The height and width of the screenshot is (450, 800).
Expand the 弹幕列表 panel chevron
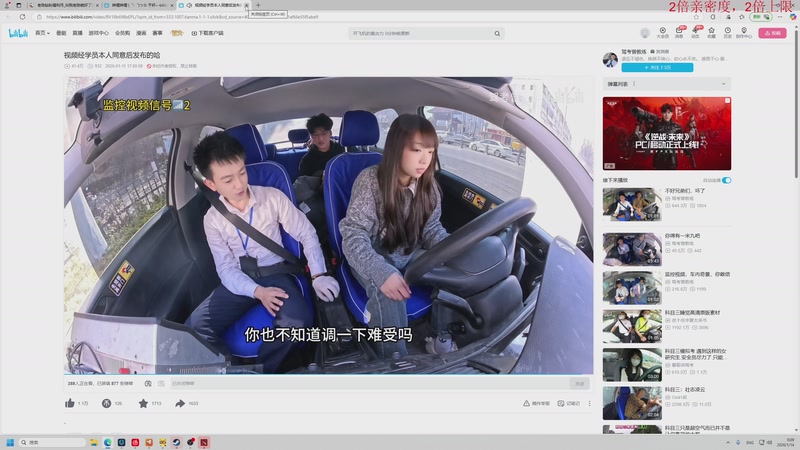pos(723,84)
